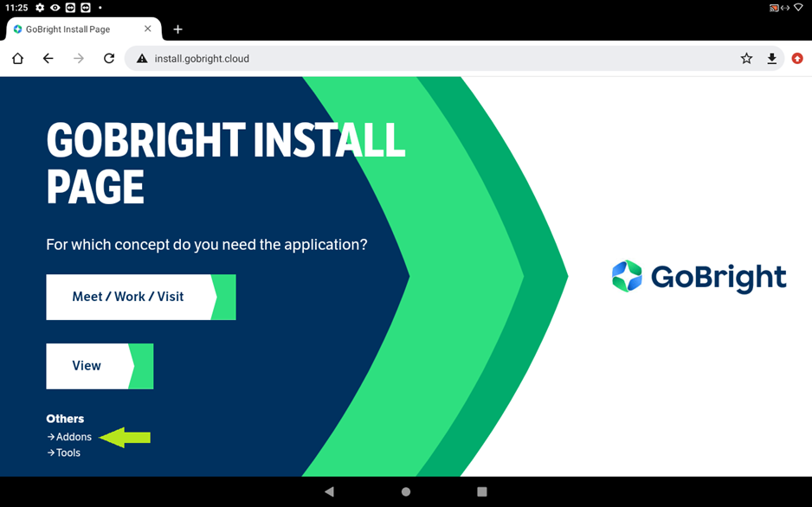Tap the Android recent apps square

(482, 491)
